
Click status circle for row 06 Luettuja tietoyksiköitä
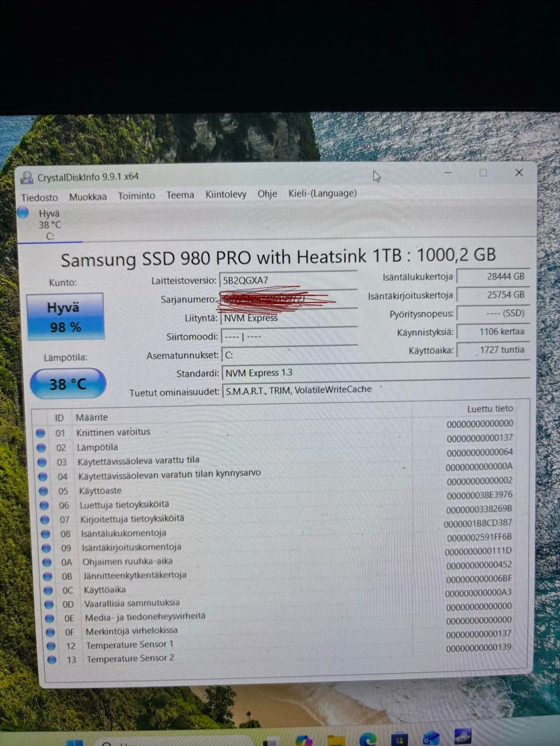coord(44,506)
